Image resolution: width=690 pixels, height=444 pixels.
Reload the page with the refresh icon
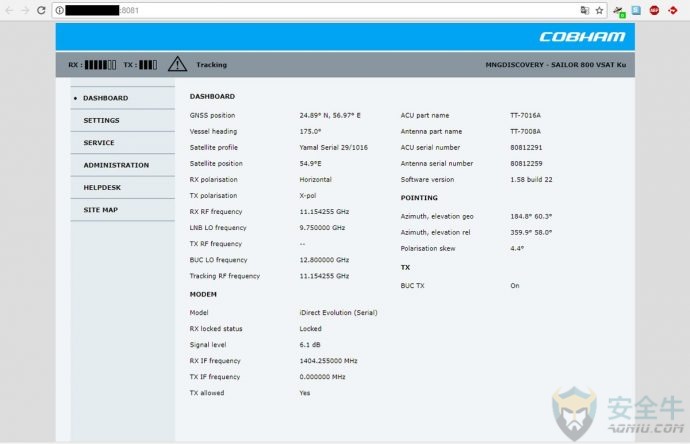pos(41,10)
